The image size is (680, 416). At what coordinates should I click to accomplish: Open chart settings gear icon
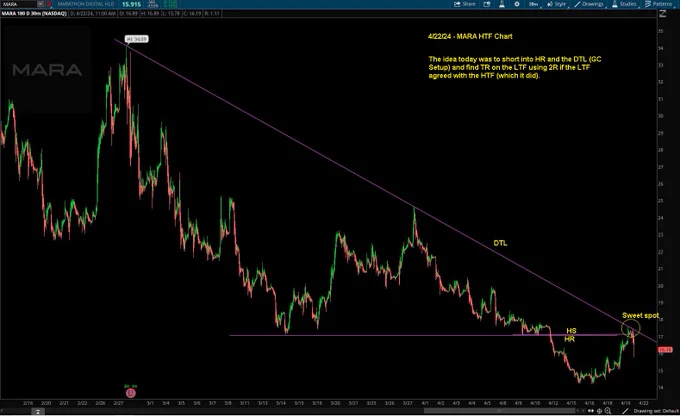point(517,4)
